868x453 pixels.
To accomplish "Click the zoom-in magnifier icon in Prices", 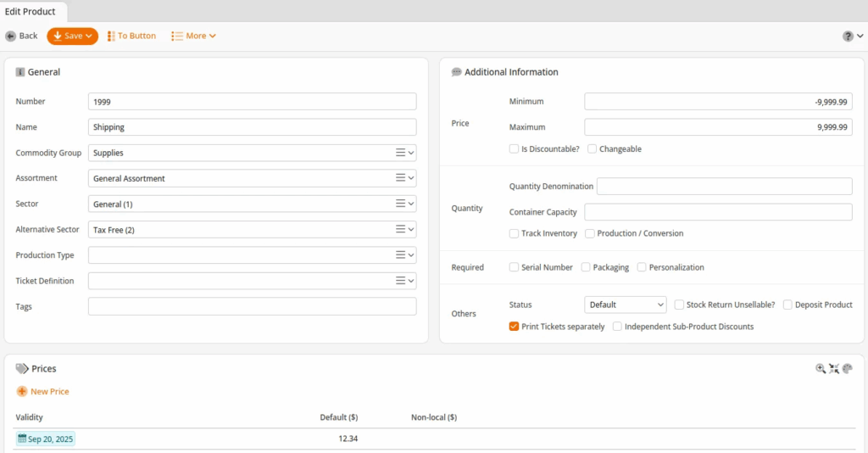I will [821, 368].
